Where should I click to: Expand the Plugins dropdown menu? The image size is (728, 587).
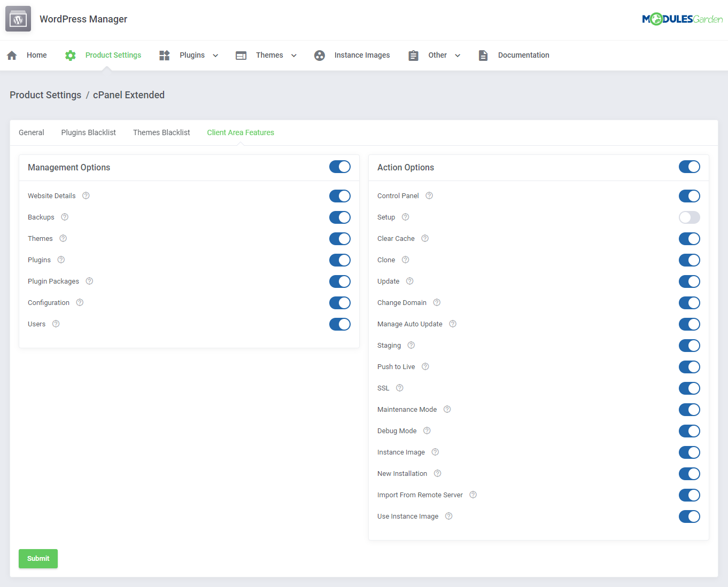click(215, 55)
